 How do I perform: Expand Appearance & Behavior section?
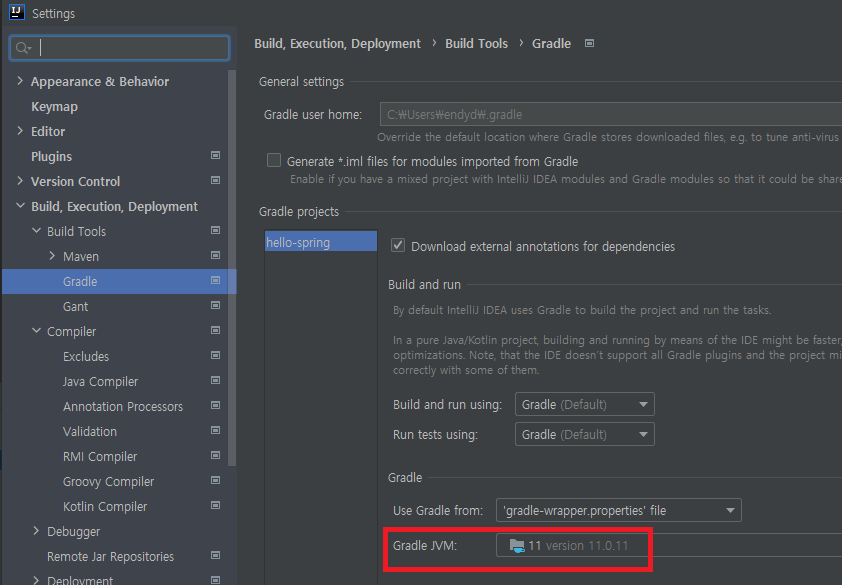(20, 81)
